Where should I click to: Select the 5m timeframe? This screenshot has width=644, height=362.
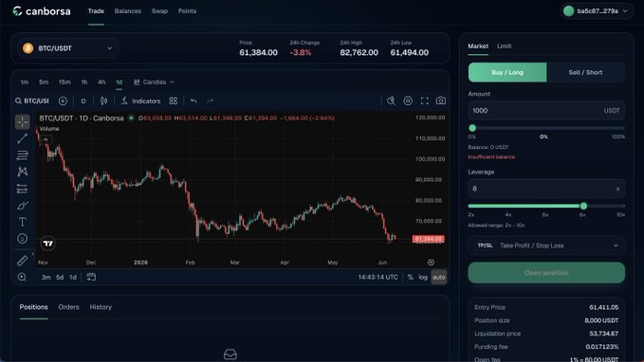click(44, 82)
